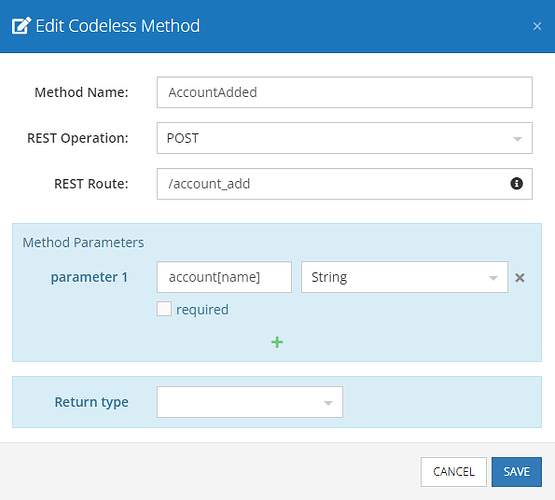Click the edit pencil icon in dialog header

tap(21, 26)
